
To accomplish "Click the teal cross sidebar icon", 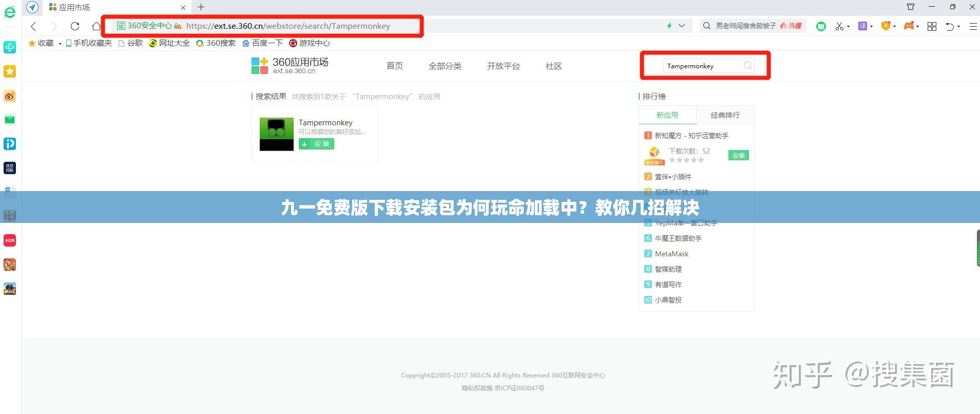I will coord(10,47).
